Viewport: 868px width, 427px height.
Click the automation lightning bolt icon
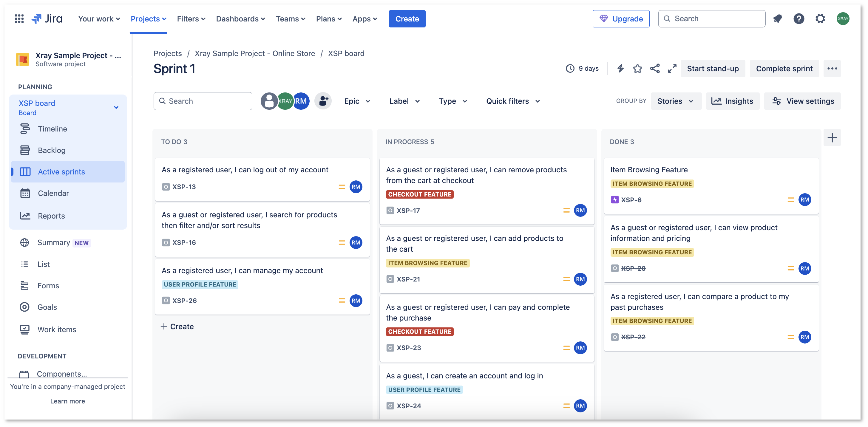pyautogui.click(x=620, y=68)
